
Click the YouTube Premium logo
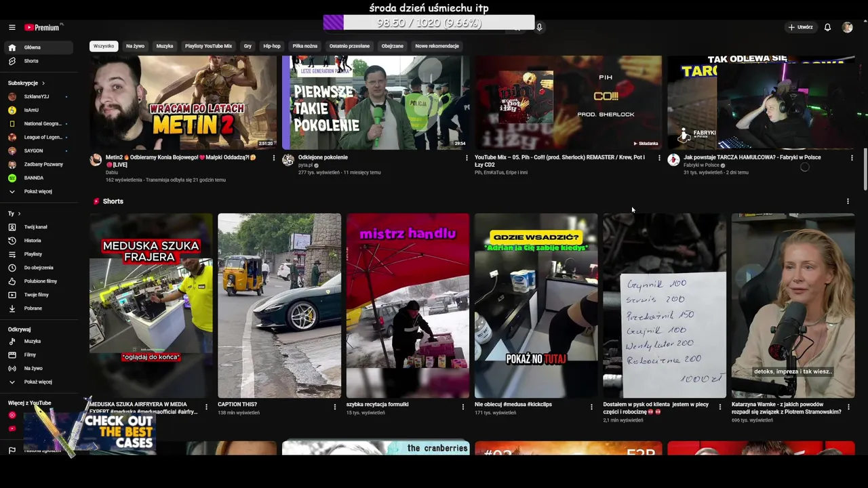coord(43,27)
